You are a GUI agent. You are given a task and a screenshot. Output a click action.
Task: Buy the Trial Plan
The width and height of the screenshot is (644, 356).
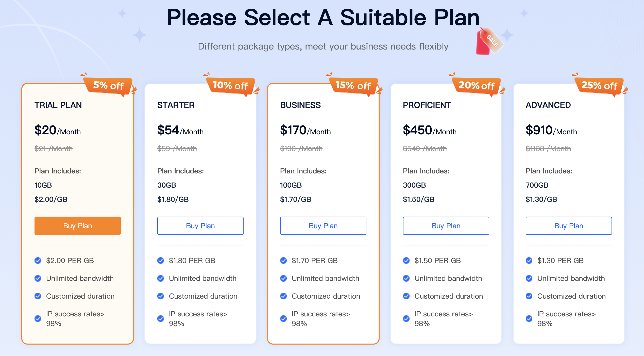(78, 226)
